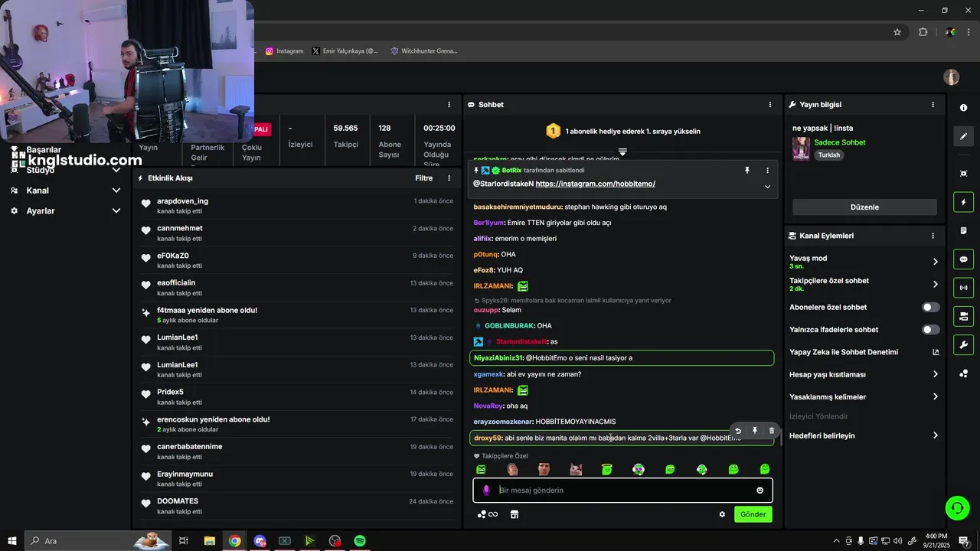Open Yavaş mod settings arrow
The image size is (980, 551).
(935, 262)
